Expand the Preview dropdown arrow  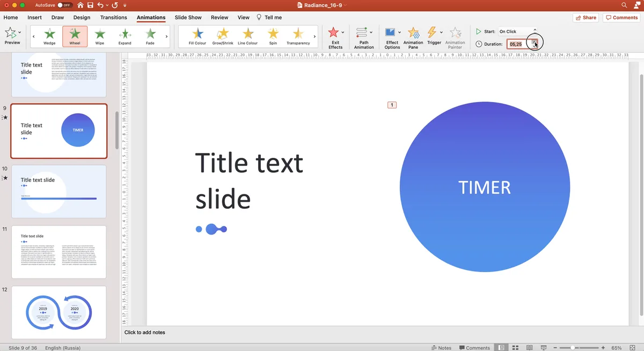click(x=20, y=33)
